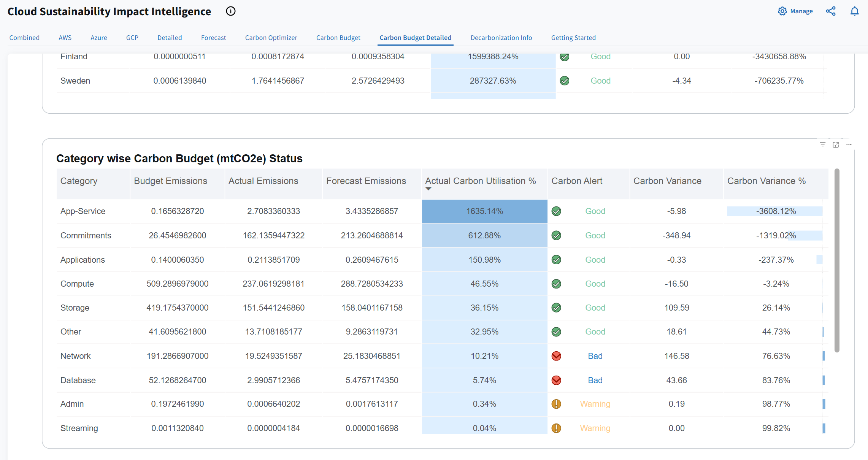Open the three-dots menu of Category table
The width and height of the screenshot is (868, 460).
(x=849, y=144)
